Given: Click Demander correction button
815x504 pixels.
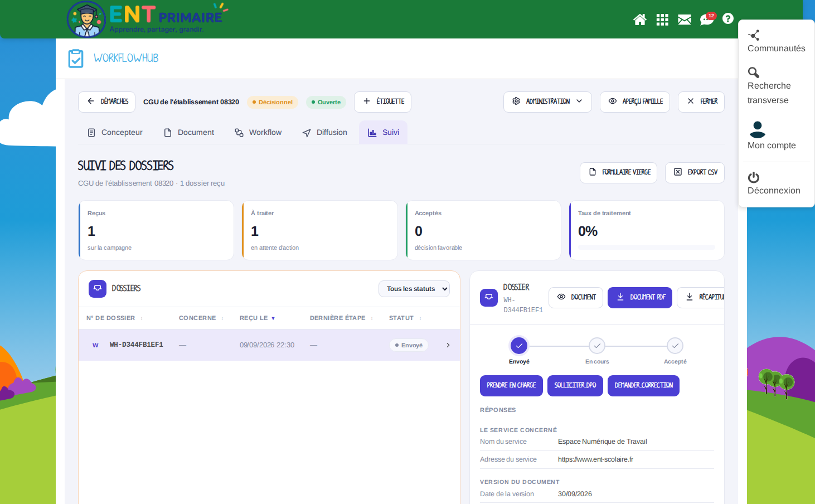Looking at the screenshot, I should pyautogui.click(x=643, y=386).
